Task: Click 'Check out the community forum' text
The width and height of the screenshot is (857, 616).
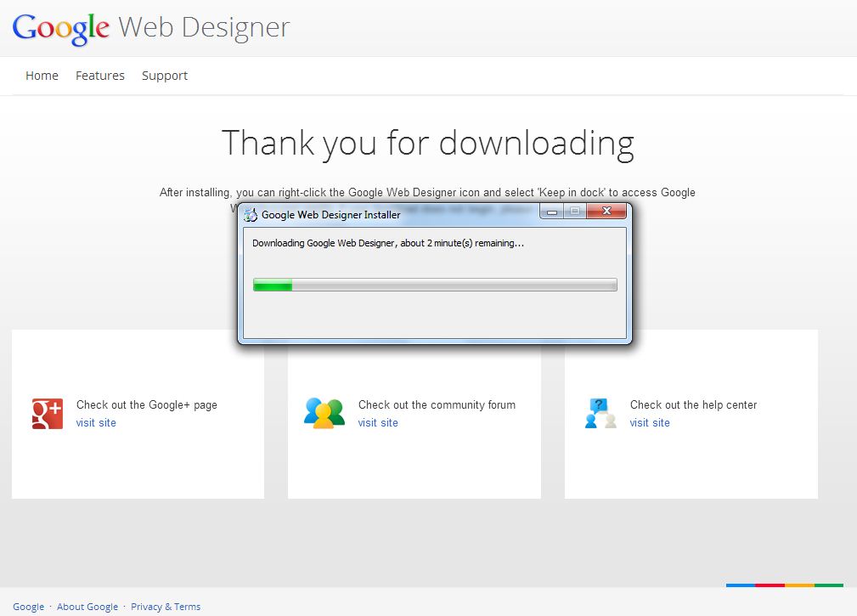Action: tap(437, 405)
